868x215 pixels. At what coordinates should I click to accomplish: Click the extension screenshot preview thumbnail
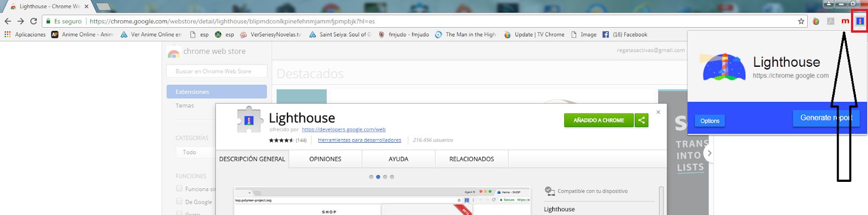click(382, 201)
